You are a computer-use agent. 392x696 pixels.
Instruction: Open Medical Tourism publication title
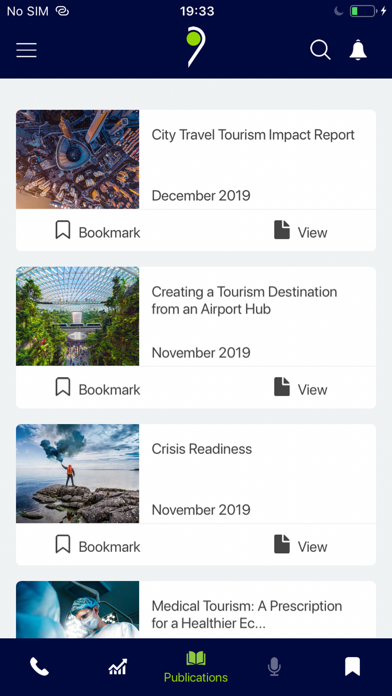pos(247,614)
